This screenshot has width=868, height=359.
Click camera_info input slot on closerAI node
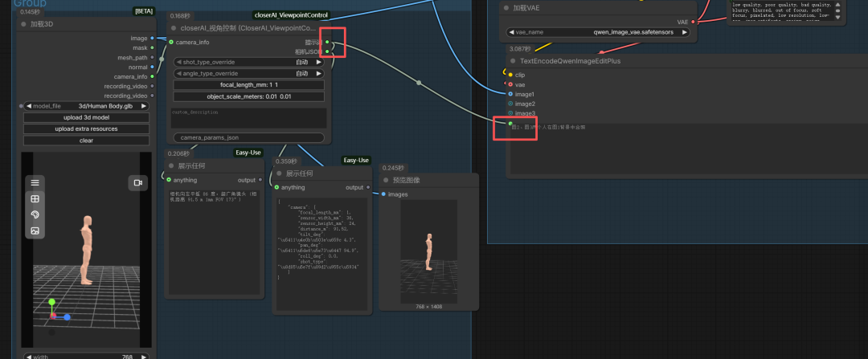tap(171, 42)
